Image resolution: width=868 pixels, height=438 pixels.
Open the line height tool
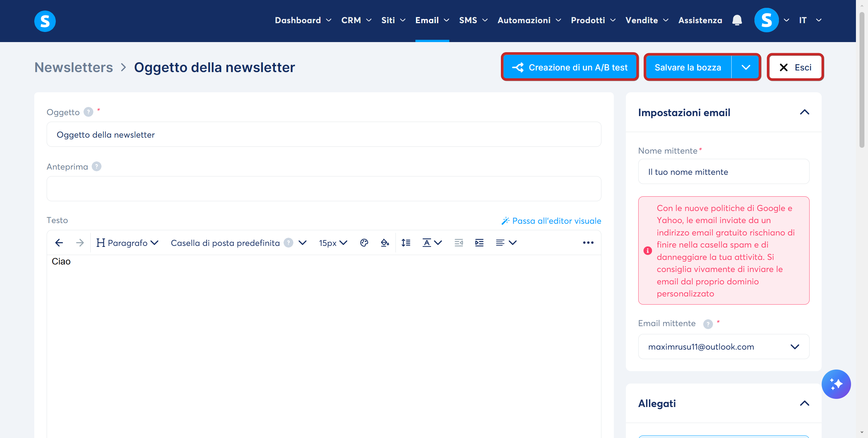(x=406, y=243)
